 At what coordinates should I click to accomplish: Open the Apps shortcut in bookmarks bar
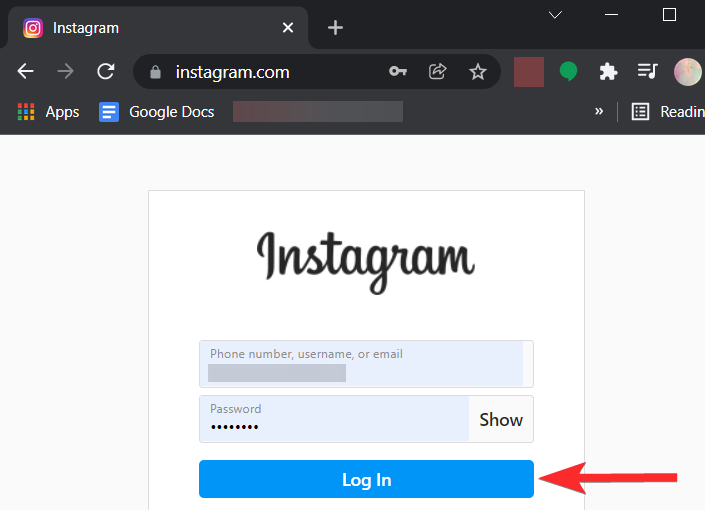point(48,112)
